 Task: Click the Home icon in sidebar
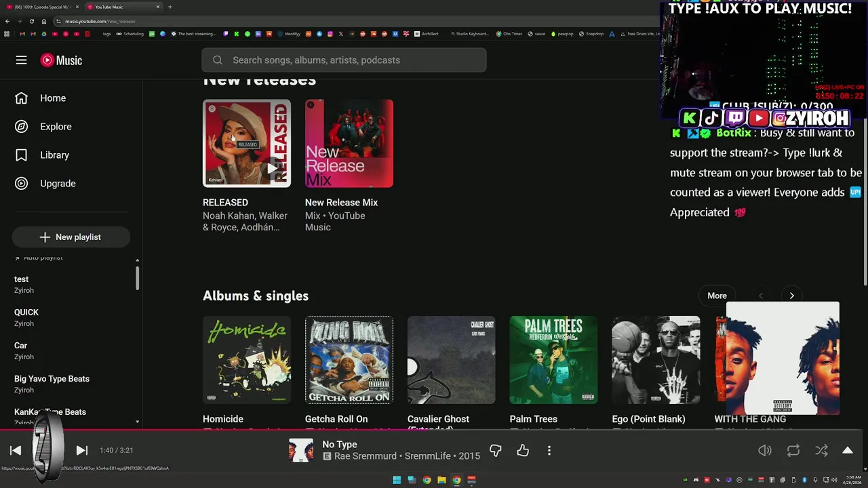click(21, 98)
